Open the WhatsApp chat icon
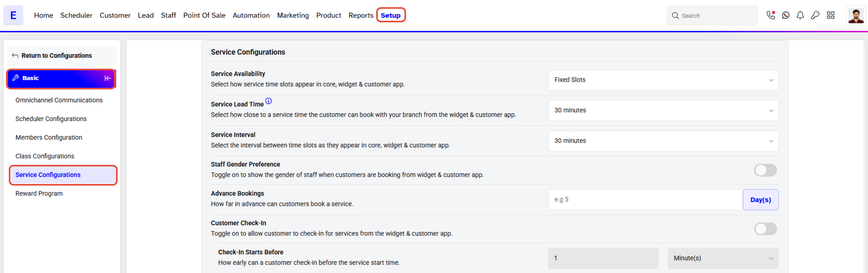Image resolution: width=868 pixels, height=273 pixels. point(786,15)
